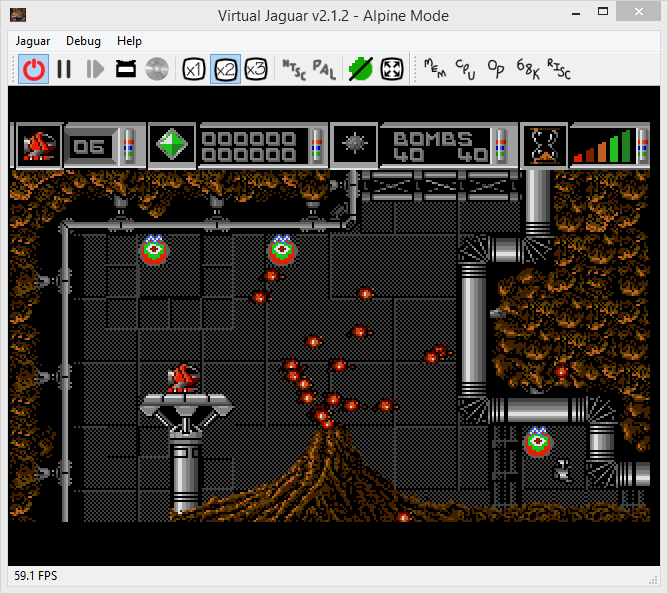Select the x2 zoom scale

tap(225, 69)
